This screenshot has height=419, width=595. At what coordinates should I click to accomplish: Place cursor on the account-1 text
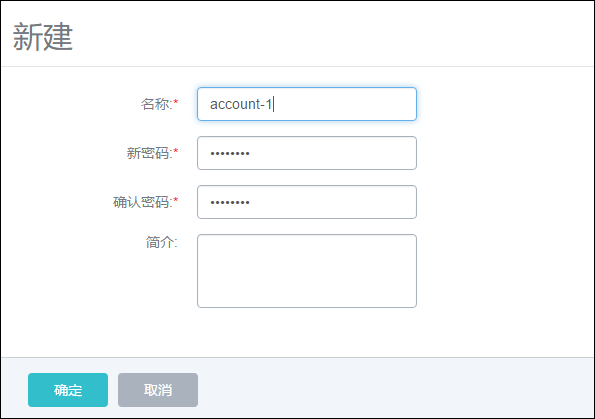coord(241,104)
